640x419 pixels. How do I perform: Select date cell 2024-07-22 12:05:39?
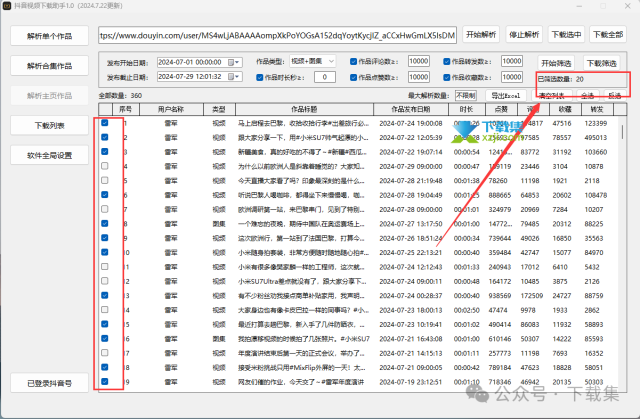pos(411,137)
